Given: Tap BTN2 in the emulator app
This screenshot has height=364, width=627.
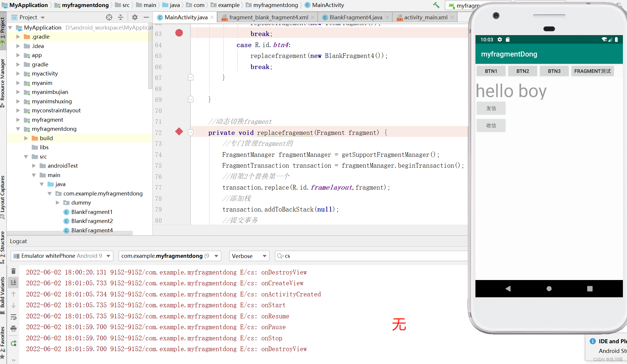Looking at the screenshot, I should 523,71.
